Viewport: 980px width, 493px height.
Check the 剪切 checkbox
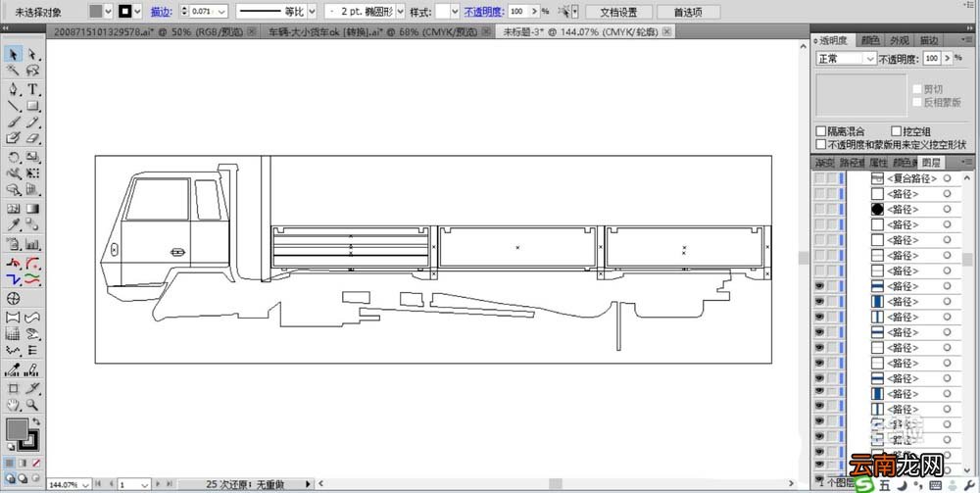(917, 89)
